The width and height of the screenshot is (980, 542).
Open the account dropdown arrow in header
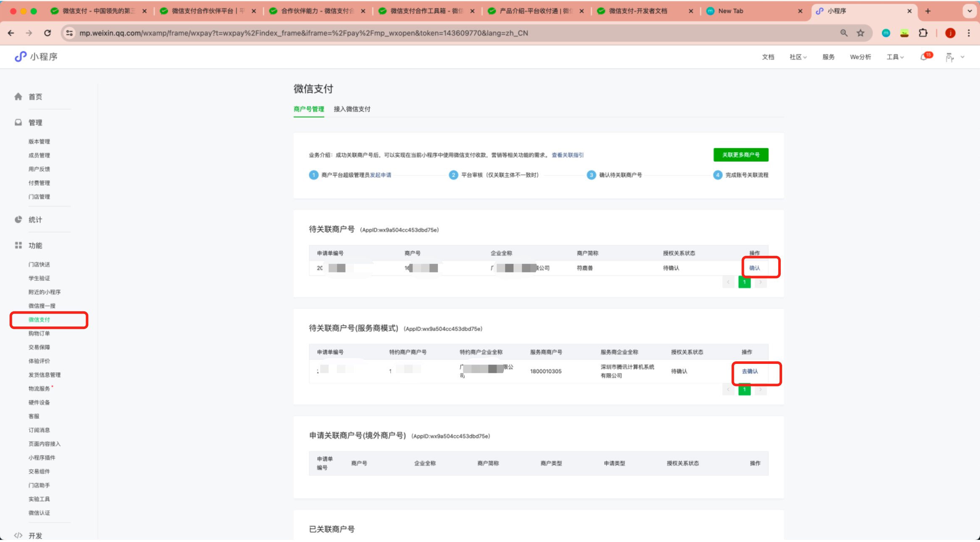pyautogui.click(x=962, y=57)
